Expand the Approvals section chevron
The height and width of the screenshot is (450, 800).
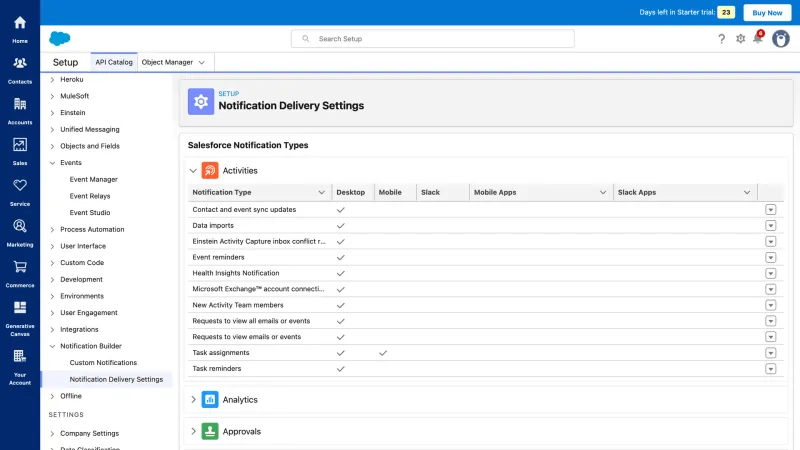(193, 431)
